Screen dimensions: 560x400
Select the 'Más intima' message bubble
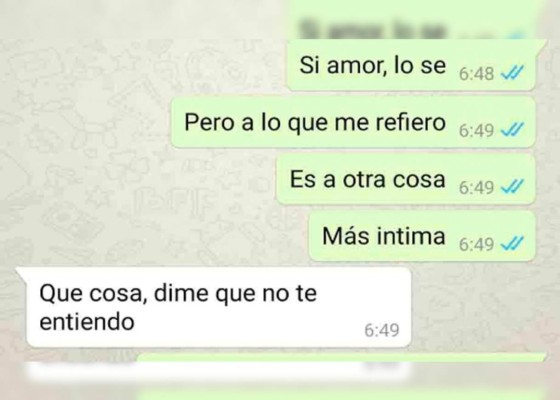pos(422,236)
